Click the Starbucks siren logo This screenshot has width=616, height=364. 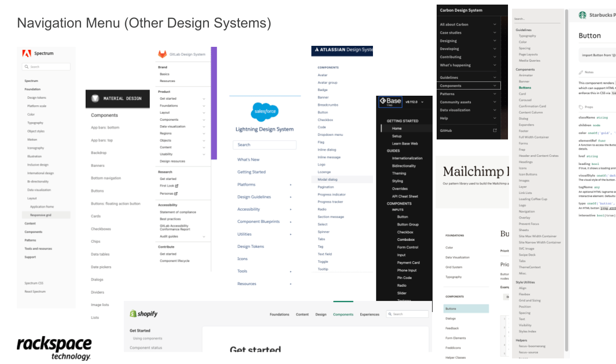pos(582,15)
